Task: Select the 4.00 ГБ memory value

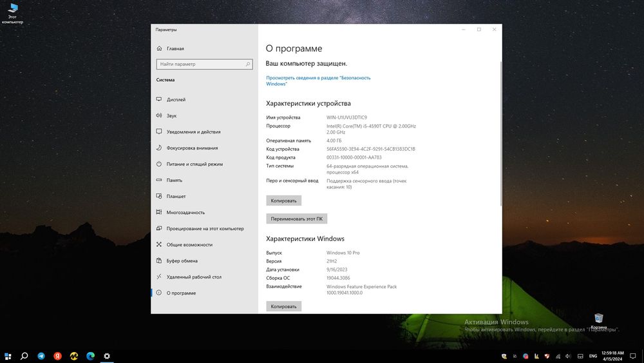Action: pos(334,141)
